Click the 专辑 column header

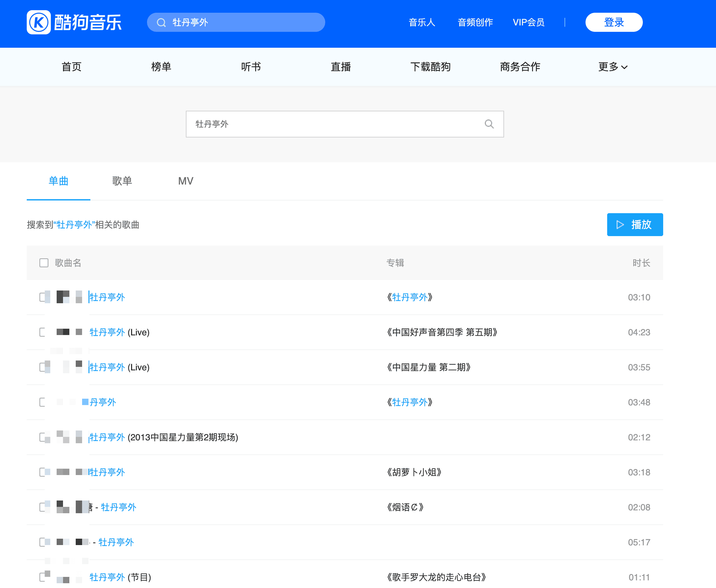click(395, 263)
